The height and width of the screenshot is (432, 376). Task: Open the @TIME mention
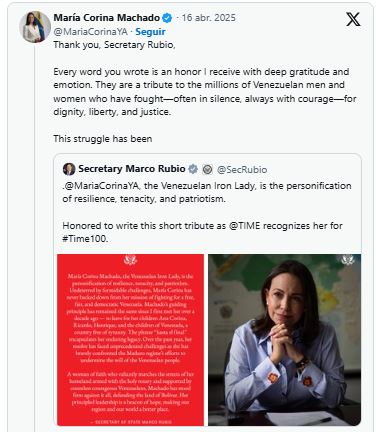click(244, 226)
